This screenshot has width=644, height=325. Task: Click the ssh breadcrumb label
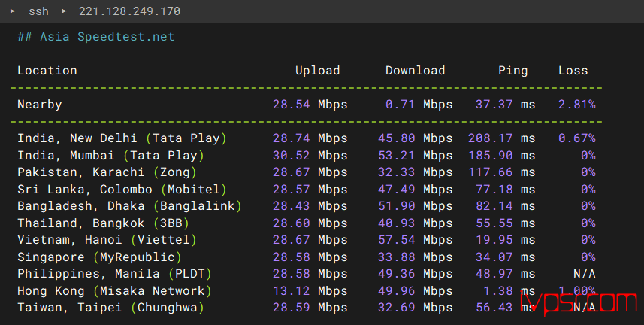[38, 11]
